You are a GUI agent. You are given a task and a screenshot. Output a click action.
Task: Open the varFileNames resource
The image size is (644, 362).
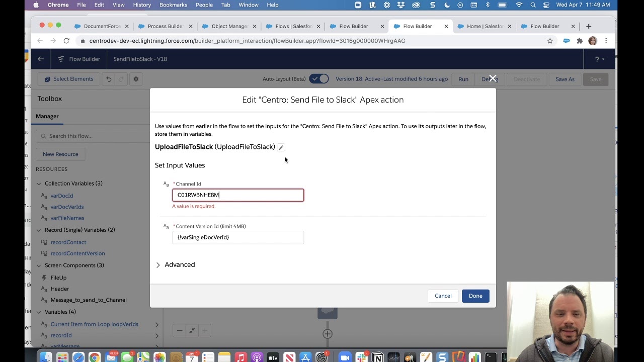point(67,218)
